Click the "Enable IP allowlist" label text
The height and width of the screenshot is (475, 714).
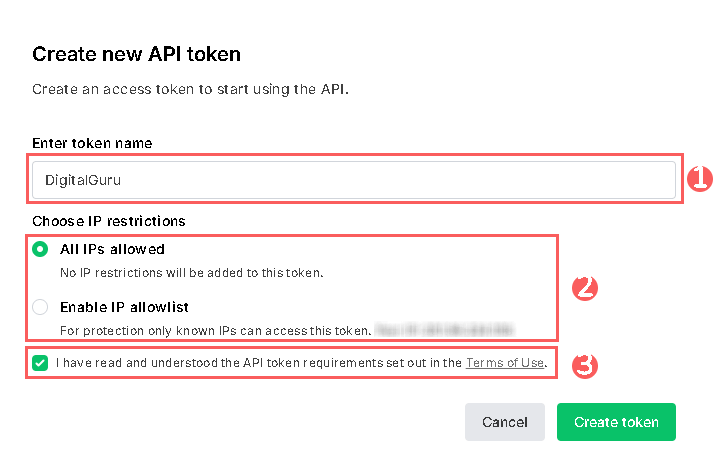[x=124, y=307]
